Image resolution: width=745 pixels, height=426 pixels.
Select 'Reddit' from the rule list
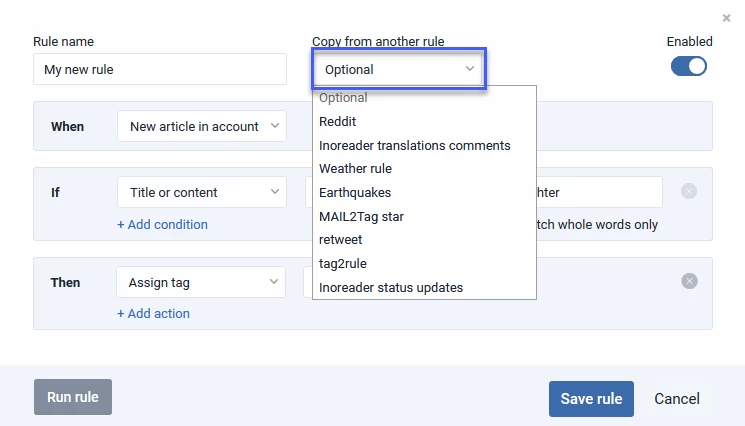(336, 121)
